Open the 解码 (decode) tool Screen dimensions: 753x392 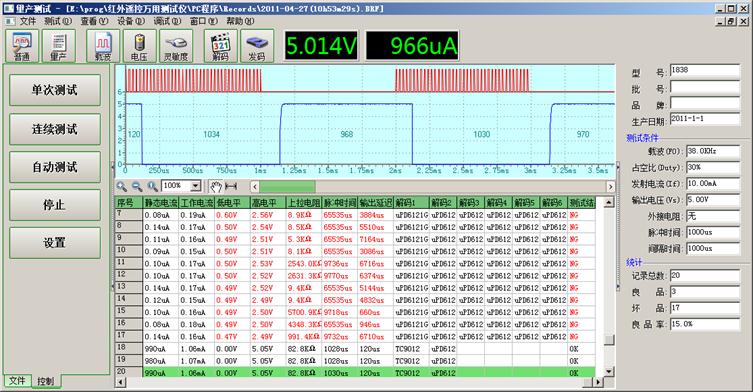pos(220,46)
